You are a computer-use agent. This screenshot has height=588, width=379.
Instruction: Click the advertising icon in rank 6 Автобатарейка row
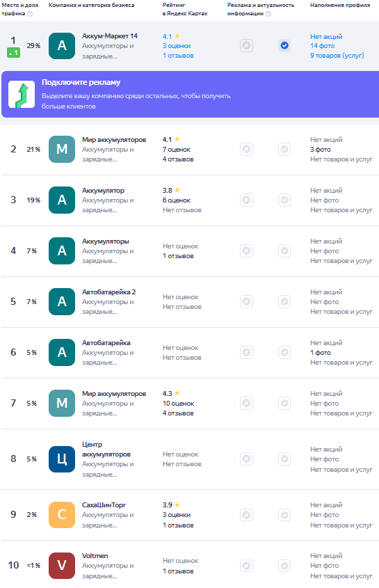click(x=246, y=352)
